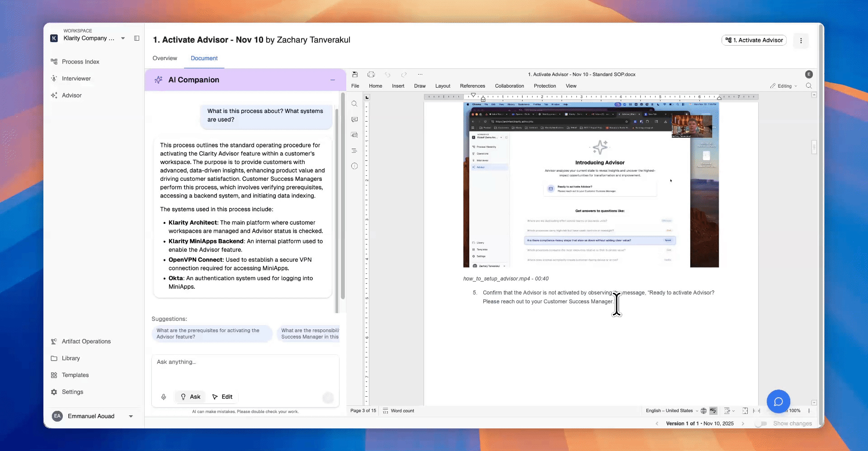Redo the last action in the editor

coord(404,75)
